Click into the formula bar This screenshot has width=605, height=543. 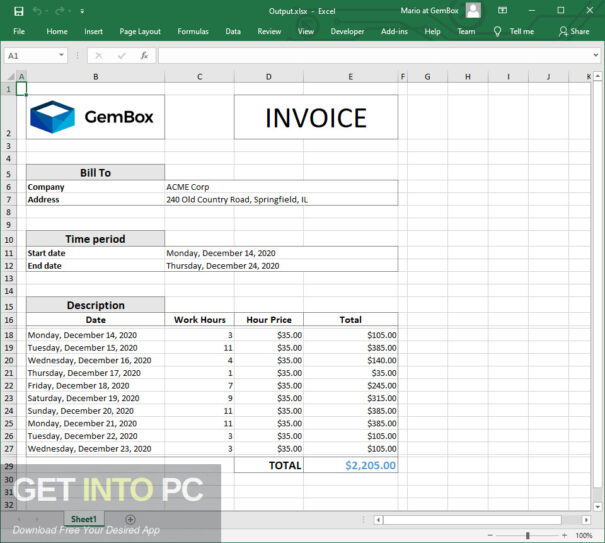(x=374, y=56)
